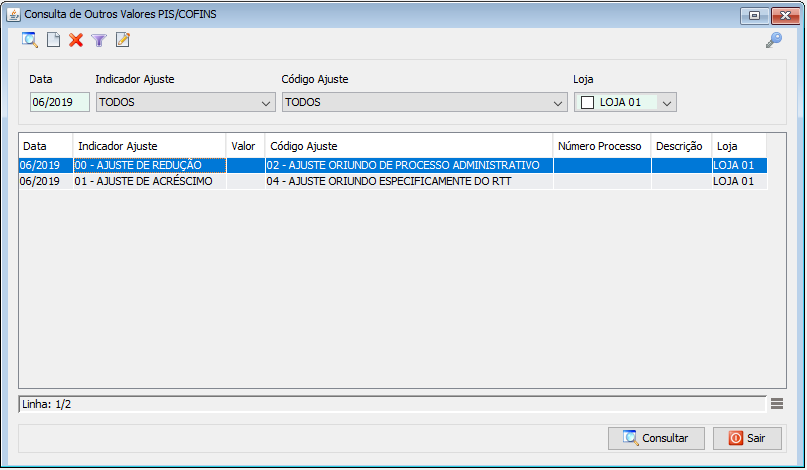Click the 06/2019 cell in the REDUÇÃO row
Viewport: 807px width, 470px height.
point(46,165)
